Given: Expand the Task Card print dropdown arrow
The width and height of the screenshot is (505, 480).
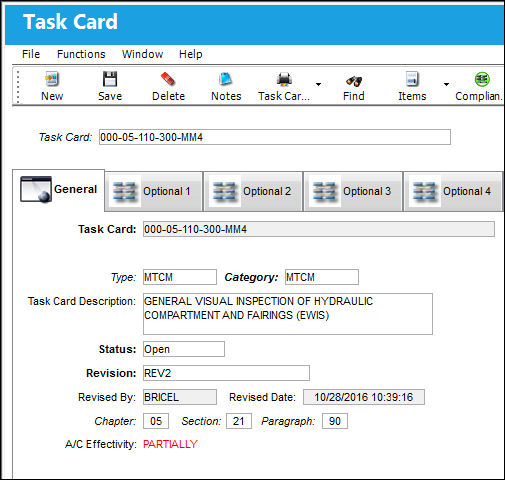Looking at the screenshot, I should pyautogui.click(x=318, y=84).
